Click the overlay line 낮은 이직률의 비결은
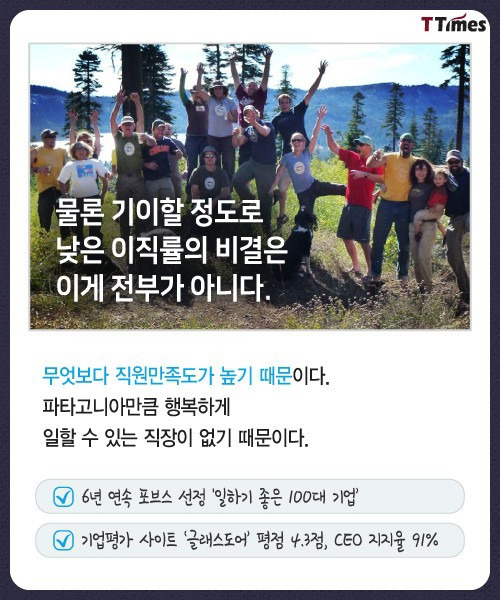The image size is (500, 600). tap(171, 250)
